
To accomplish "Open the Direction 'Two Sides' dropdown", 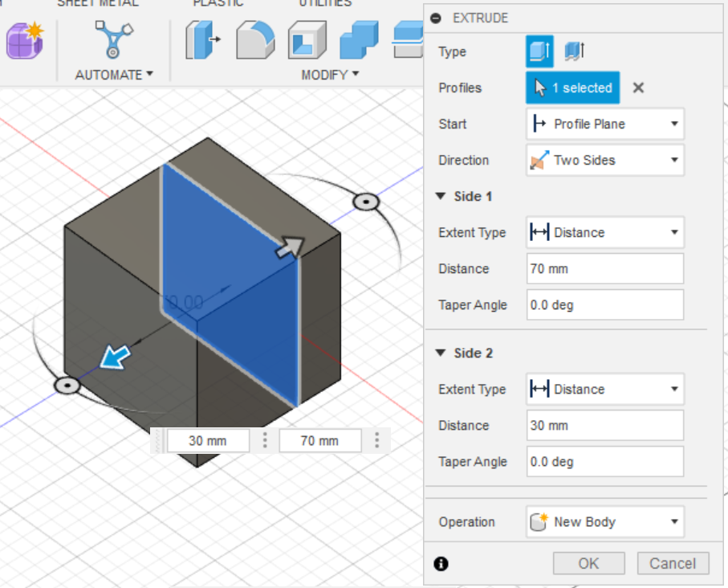I will coord(605,160).
